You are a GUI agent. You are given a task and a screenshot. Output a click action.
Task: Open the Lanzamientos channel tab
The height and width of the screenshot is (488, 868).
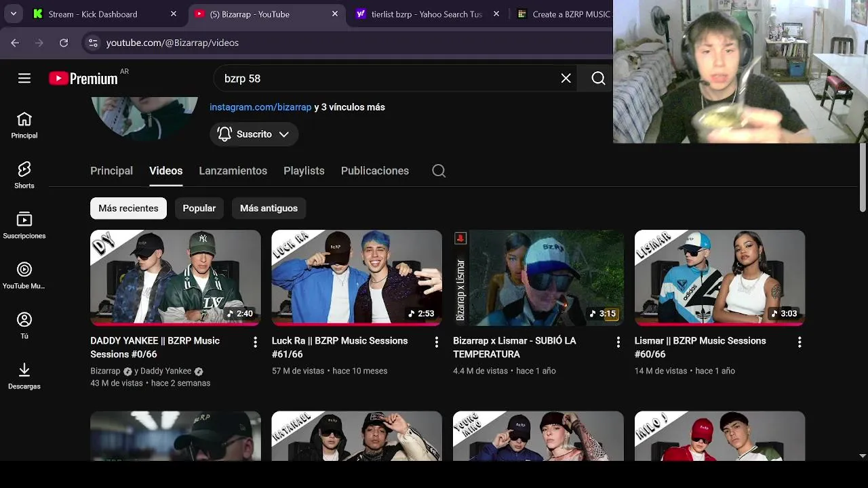[233, 171]
